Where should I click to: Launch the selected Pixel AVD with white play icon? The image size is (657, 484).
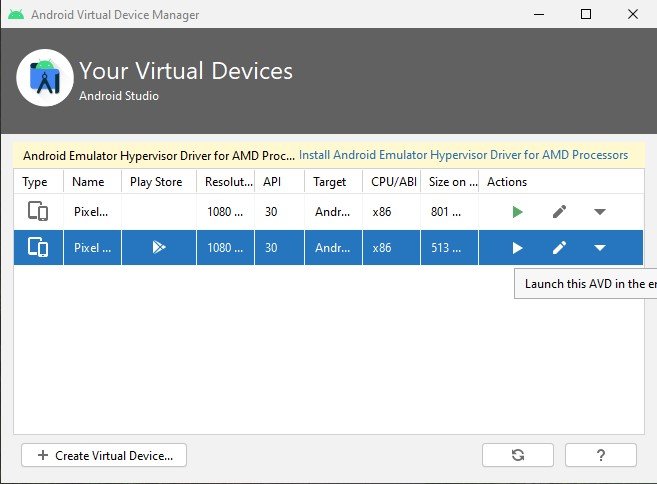click(x=517, y=248)
